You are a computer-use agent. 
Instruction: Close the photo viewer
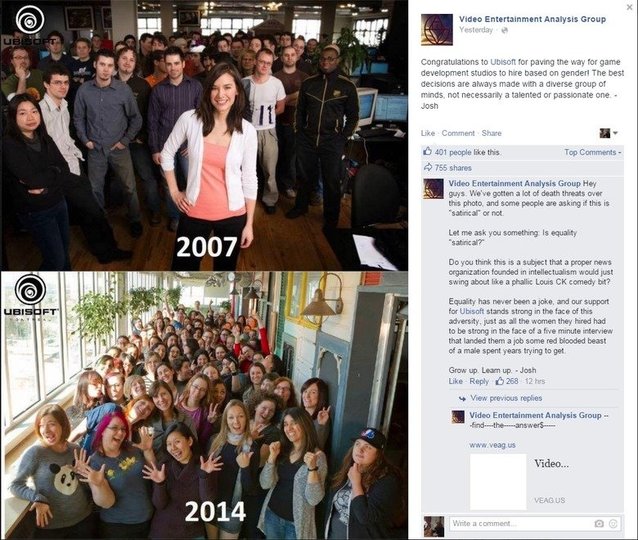pos(629,7)
